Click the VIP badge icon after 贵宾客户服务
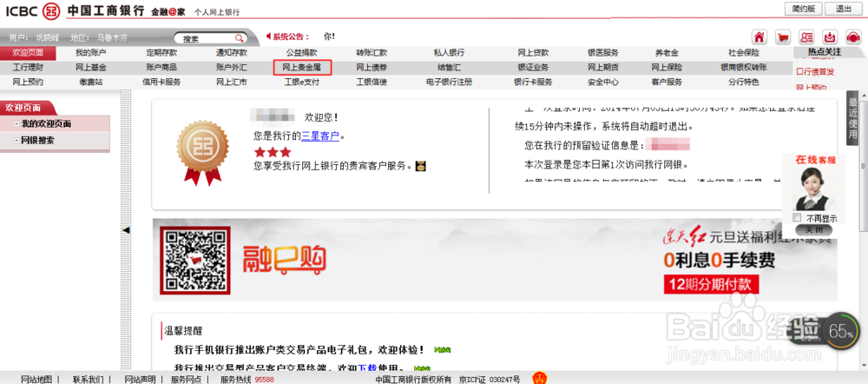 (421, 165)
